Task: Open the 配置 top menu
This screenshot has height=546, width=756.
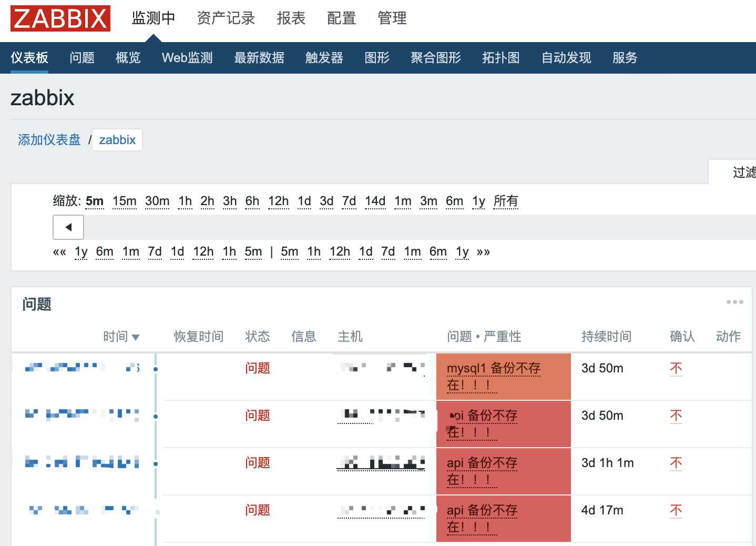Action: tap(342, 18)
